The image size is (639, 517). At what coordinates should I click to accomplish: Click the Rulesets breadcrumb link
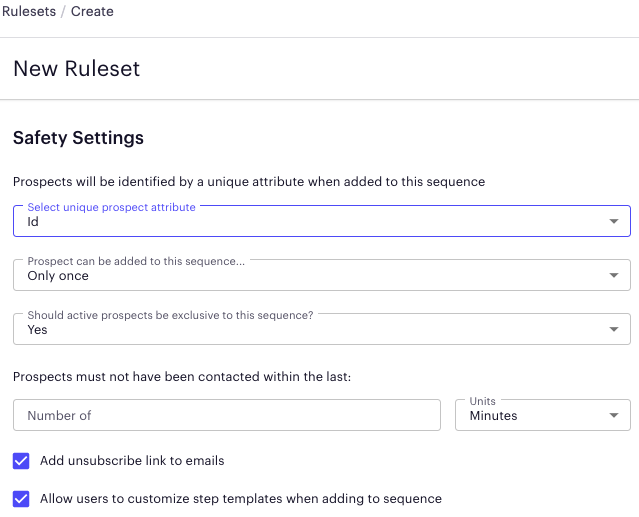(x=29, y=12)
